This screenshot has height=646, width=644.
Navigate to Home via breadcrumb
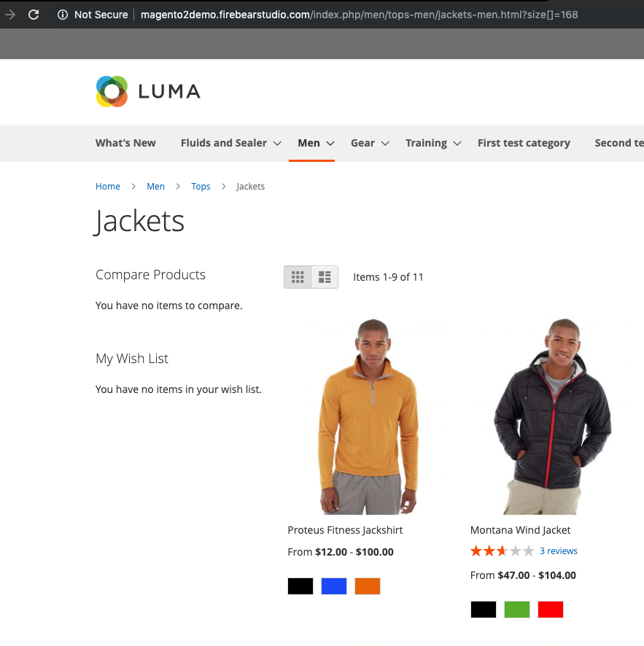[107, 186]
